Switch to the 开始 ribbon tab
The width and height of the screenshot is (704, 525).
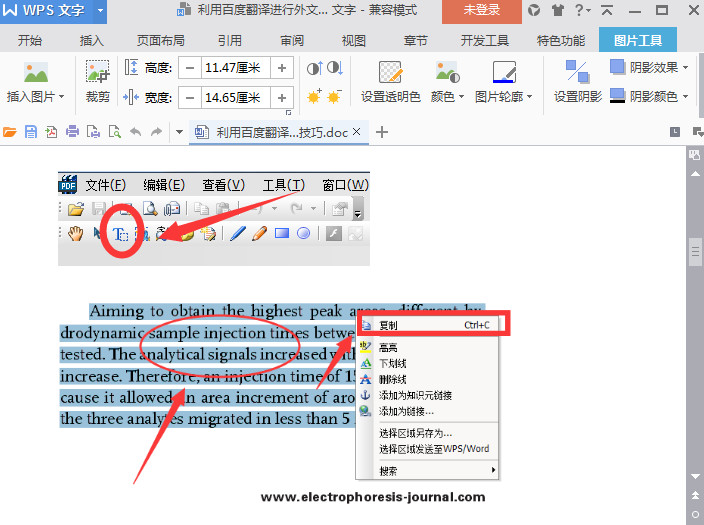(30, 40)
